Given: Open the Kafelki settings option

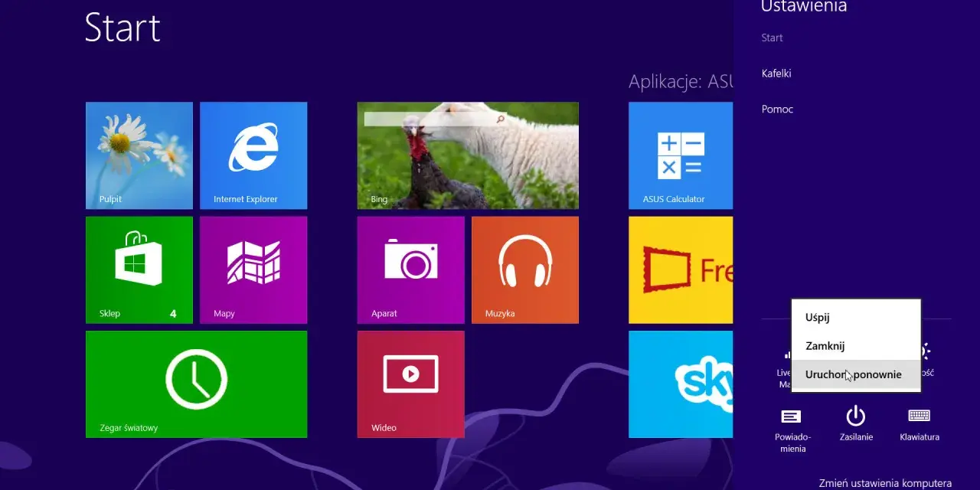Looking at the screenshot, I should point(776,73).
